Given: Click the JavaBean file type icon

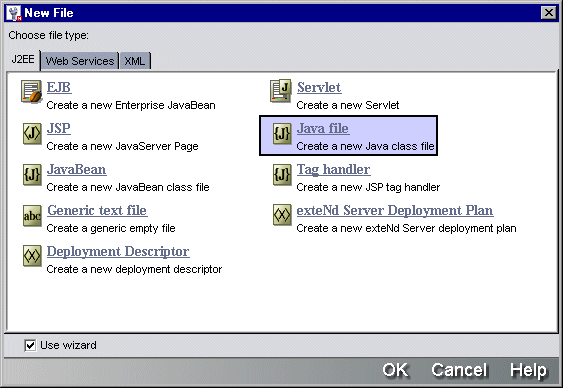Looking at the screenshot, I should coord(32,174).
